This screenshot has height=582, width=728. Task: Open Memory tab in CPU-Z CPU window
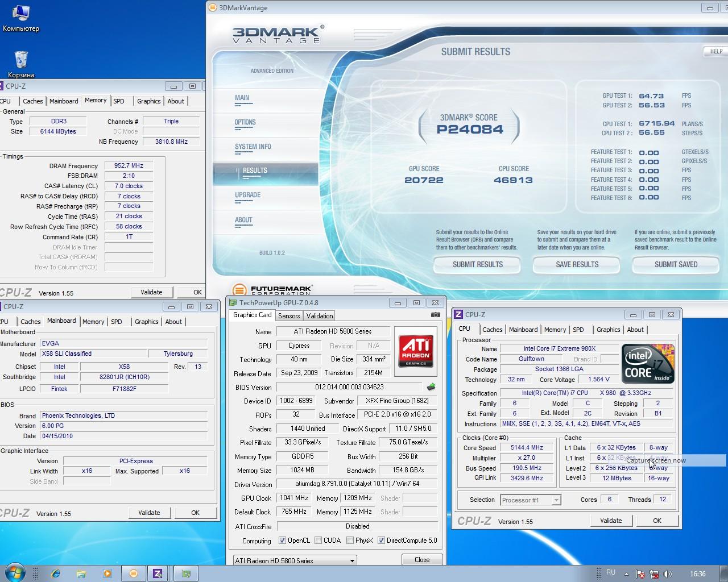tap(555, 330)
